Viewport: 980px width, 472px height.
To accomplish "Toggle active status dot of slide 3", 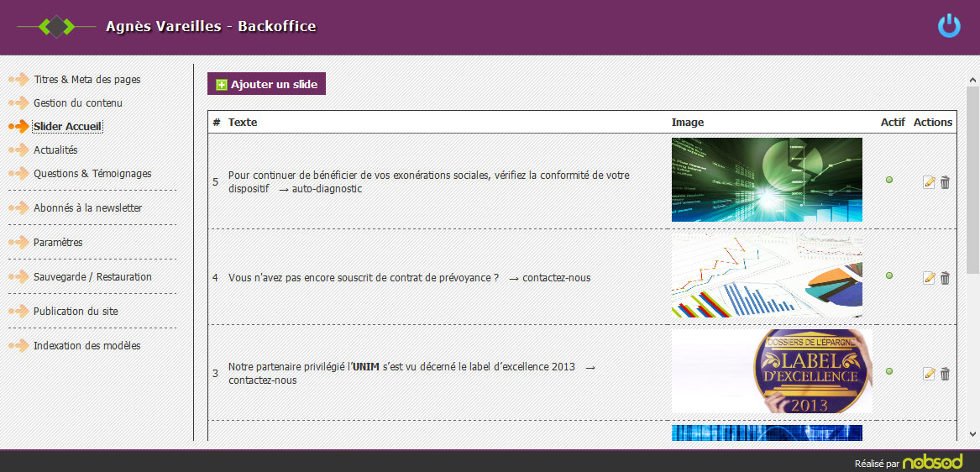I will [889, 371].
